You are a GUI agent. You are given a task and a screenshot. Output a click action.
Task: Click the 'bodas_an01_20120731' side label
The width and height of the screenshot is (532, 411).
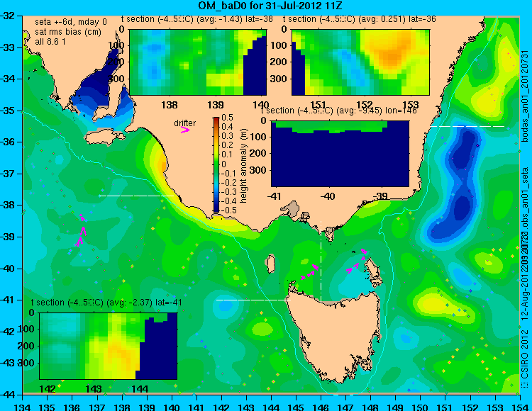pyautogui.click(x=525, y=96)
